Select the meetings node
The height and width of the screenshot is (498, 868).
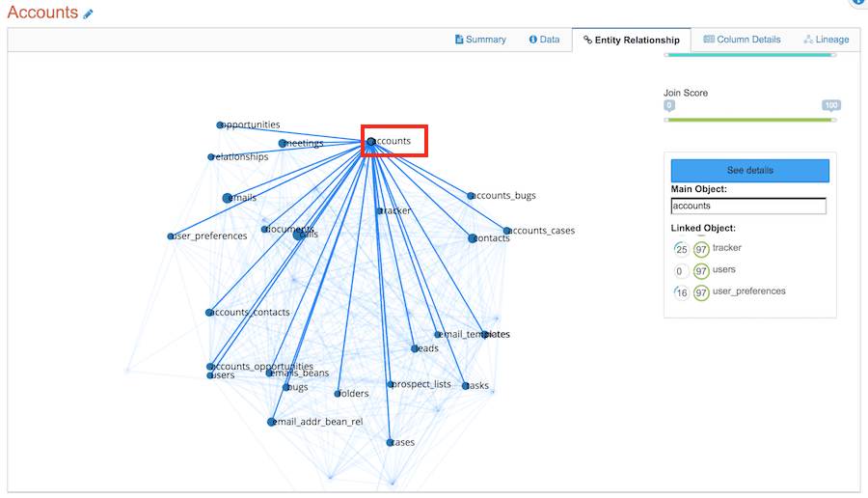click(283, 144)
